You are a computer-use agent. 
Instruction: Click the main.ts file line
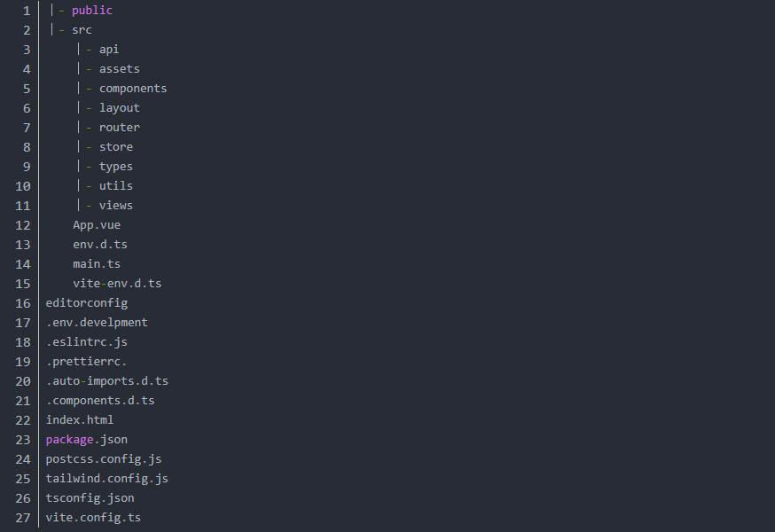coord(97,264)
